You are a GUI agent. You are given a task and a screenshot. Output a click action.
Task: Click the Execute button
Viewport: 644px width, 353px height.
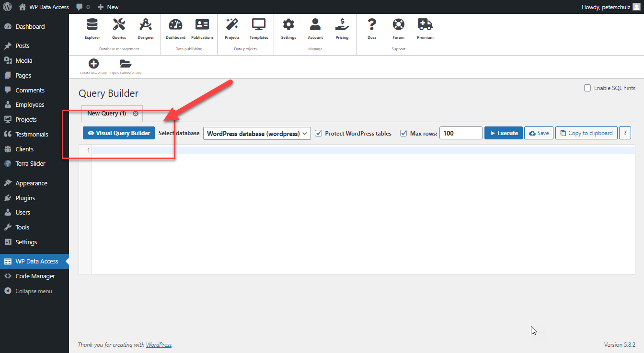pyautogui.click(x=503, y=133)
